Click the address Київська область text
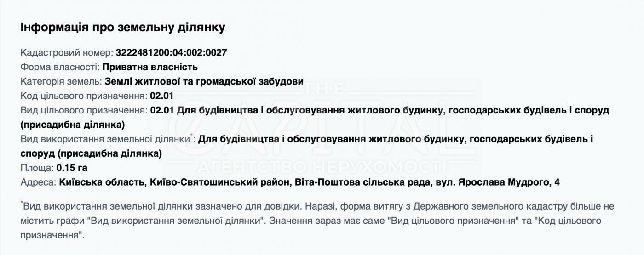The width and height of the screenshot is (644, 255). 102,182
